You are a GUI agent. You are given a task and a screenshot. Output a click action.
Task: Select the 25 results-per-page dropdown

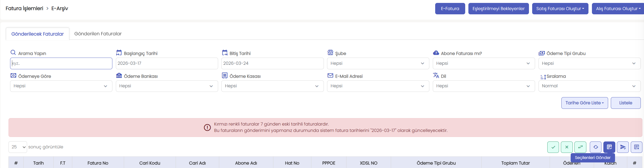click(x=18, y=147)
